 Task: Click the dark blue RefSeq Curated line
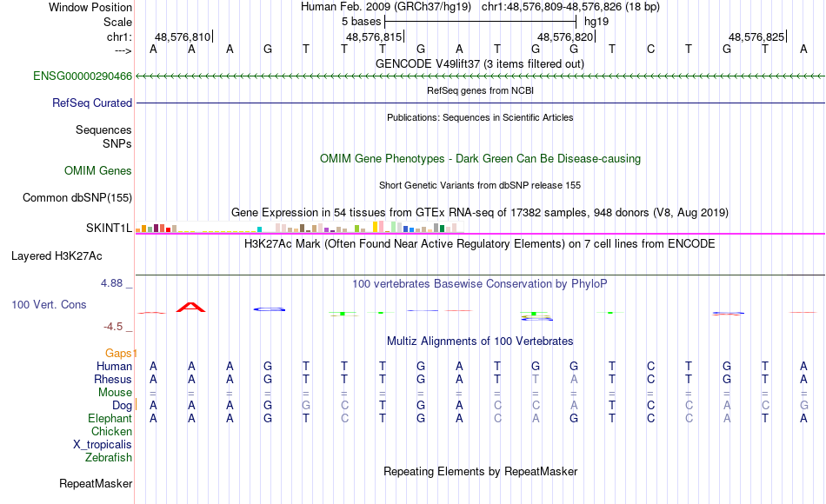pos(480,103)
